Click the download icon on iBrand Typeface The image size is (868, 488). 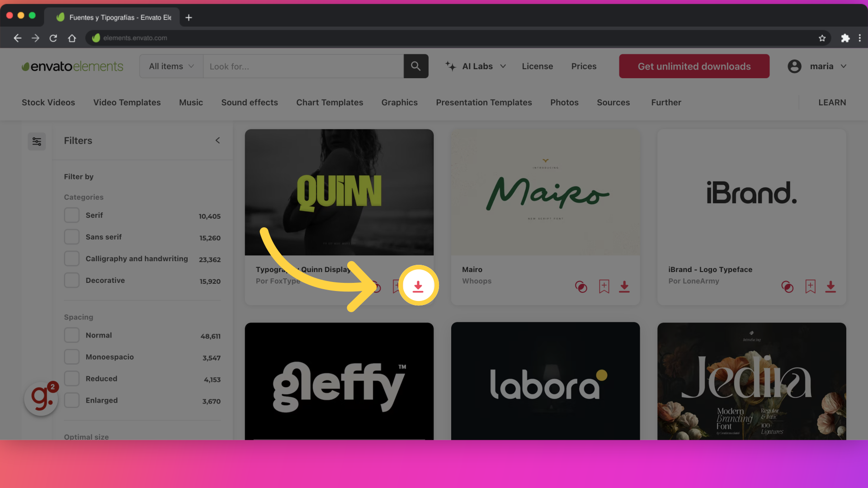(830, 286)
